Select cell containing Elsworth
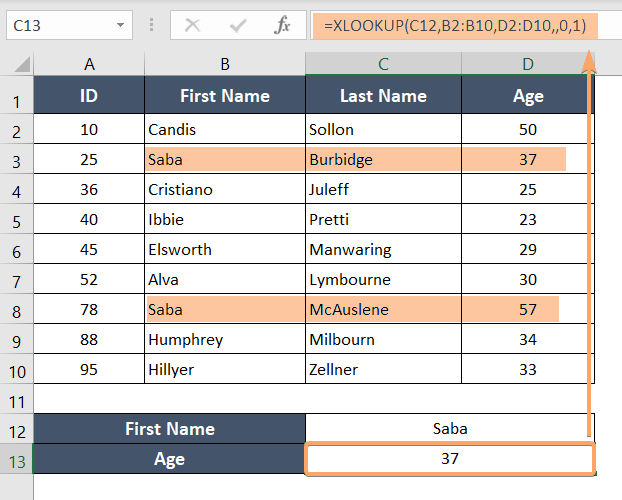The image size is (622, 500). click(225, 249)
